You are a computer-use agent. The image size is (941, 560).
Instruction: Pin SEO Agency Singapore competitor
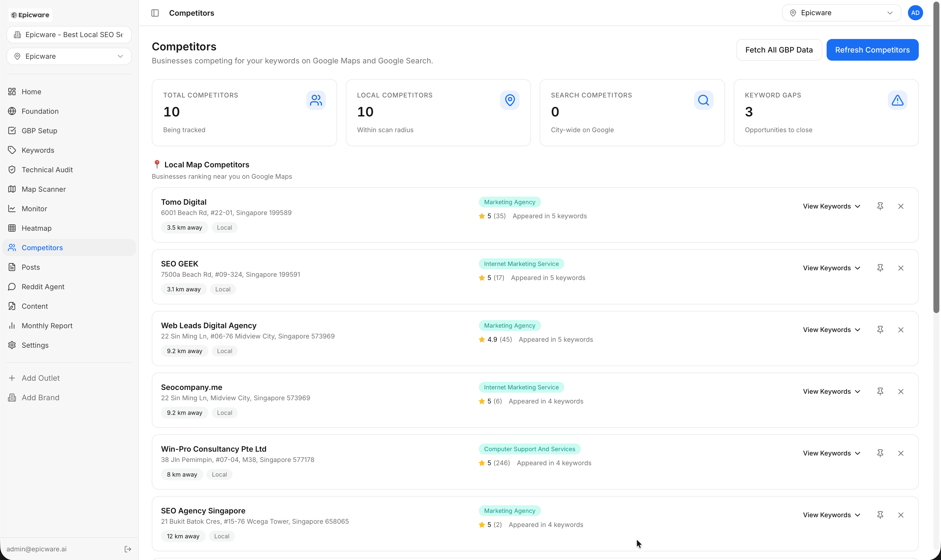[880, 515]
